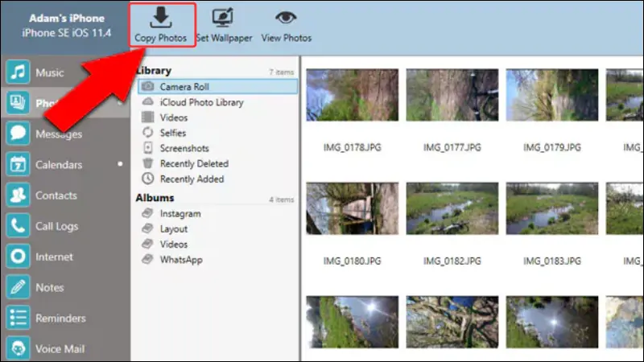The width and height of the screenshot is (644, 362).
Task: Open the Instagram album label
Action: tap(180, 213)
